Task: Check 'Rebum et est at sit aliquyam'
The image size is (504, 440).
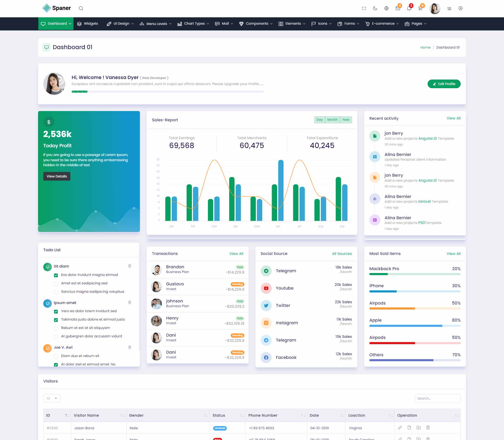Action: point(56,328)
